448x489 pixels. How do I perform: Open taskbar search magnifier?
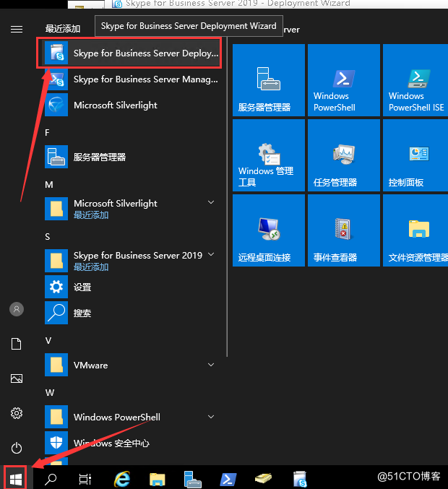click(x=51, y=479)
